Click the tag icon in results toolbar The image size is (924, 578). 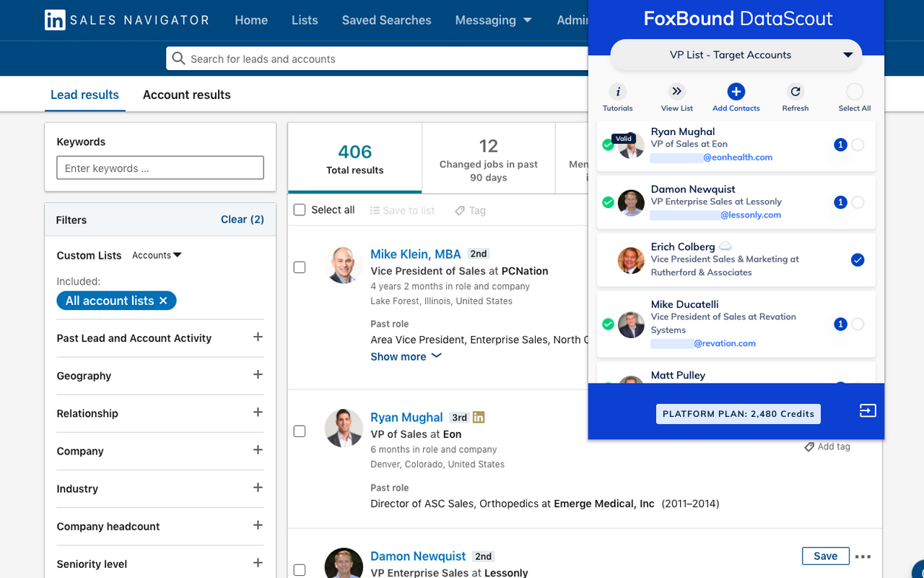tap(460, 210)
